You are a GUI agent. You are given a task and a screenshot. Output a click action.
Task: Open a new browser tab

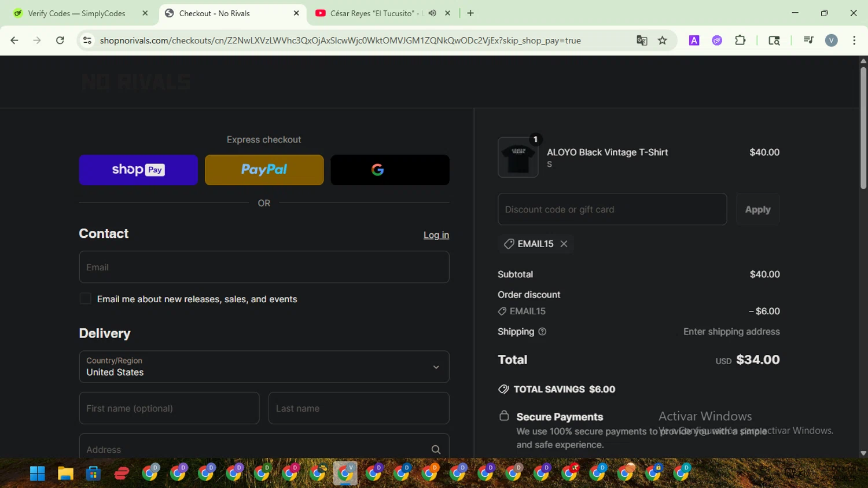click(x=470, y=13)
